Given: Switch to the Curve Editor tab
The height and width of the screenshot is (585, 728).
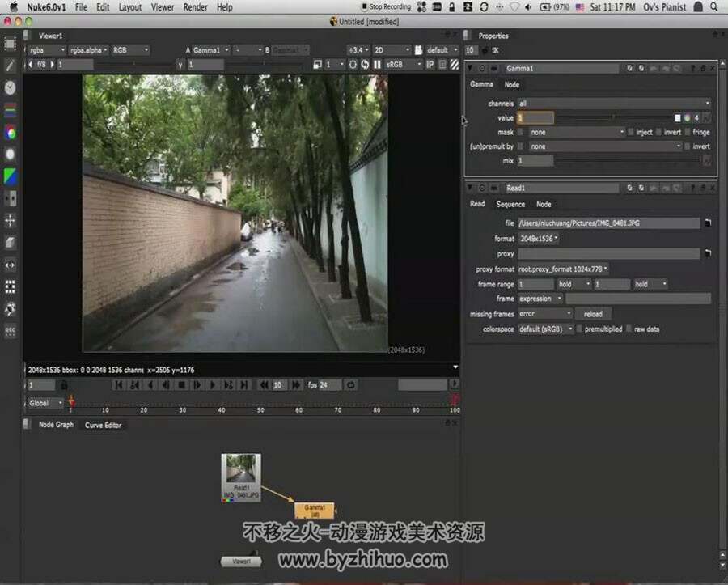Looking at the screenshot, I should [x=103, y=425].
